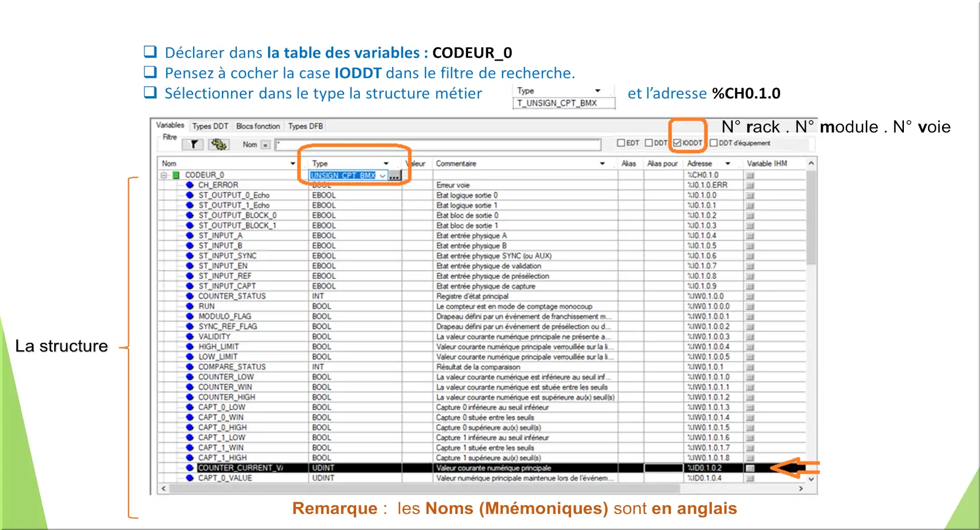Image resolution: width=980 pixels, height=530 pixels.
Task: Select the SYNC_REF_FLAG row name
Action: (x=228, y=327)
